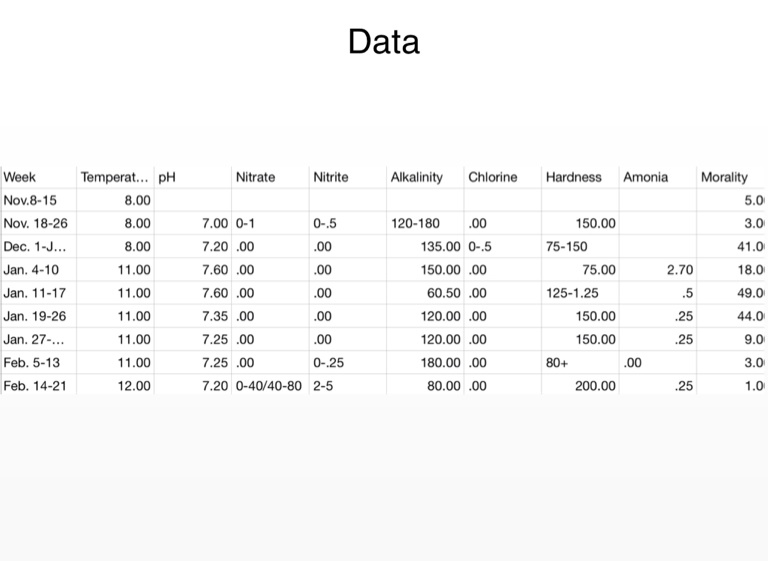768x561 pixels.
Task: Select the Nitrite column header
Action: point(331,177)
